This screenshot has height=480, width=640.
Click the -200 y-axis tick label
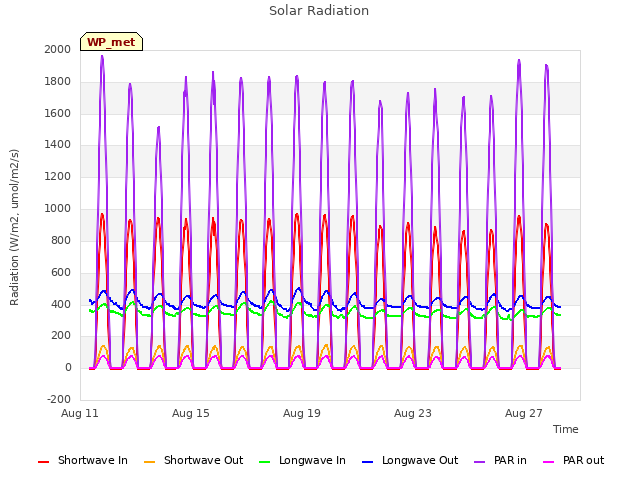tap(59, 399)
